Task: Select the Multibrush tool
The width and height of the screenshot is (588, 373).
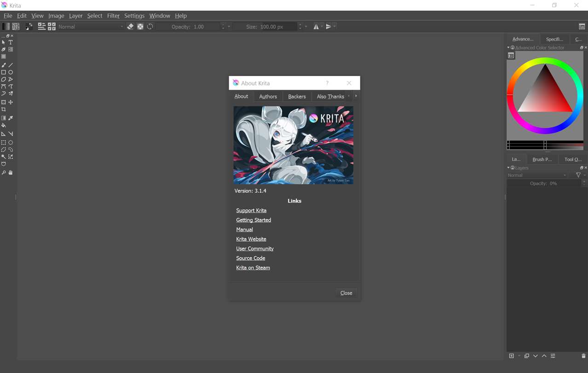Action: (11, 93)
